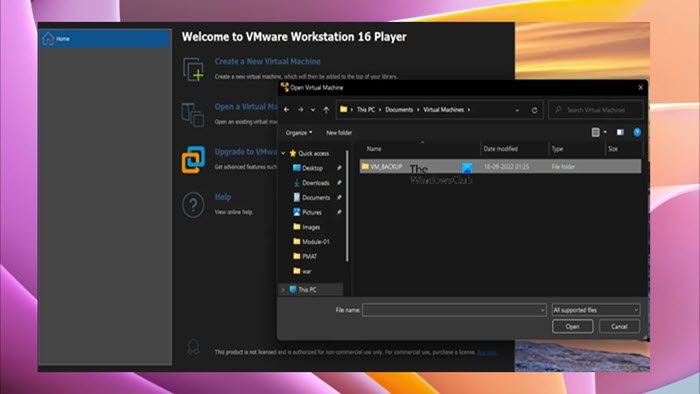Screen dimensions: 700x394
Task: Click the blue help icon in dialog
Action: click(x=637, y=132)
